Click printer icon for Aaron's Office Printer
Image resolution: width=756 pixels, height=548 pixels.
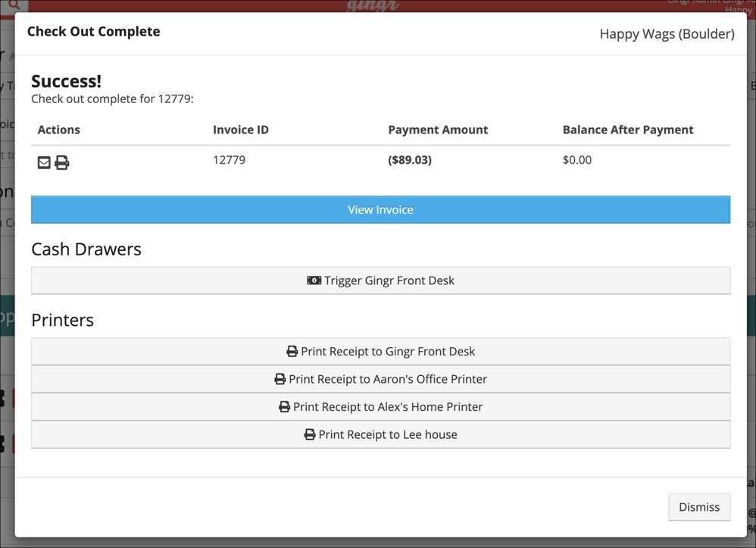click(280, 379)
